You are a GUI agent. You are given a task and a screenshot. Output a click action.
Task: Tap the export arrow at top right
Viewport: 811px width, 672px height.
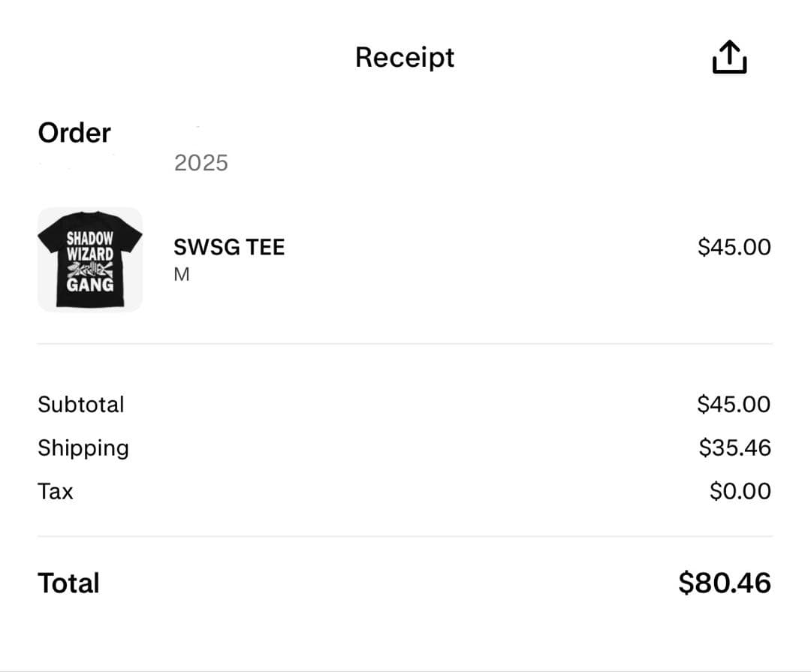728,56
